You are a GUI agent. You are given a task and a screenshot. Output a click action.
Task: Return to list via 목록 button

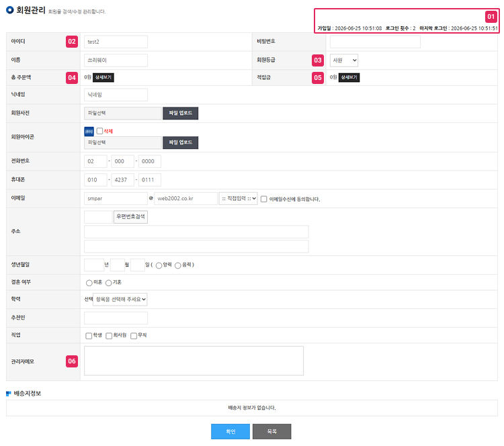(272, 431)
